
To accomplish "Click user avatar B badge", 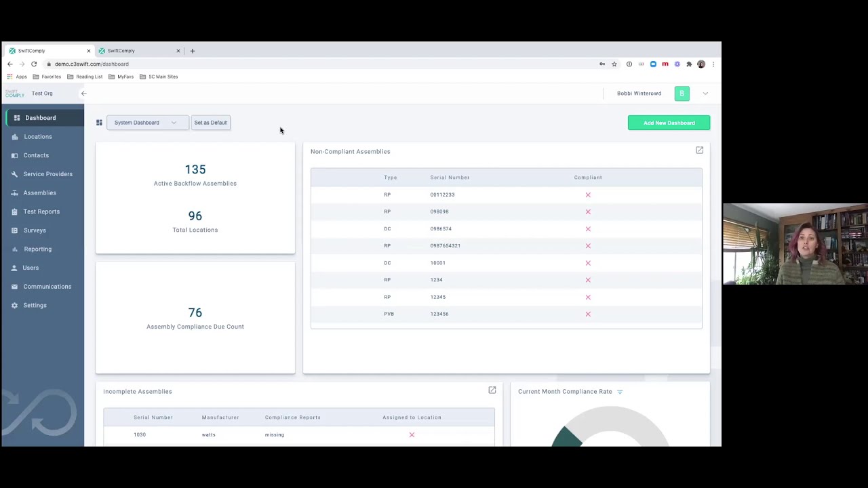I will point(682,94).
